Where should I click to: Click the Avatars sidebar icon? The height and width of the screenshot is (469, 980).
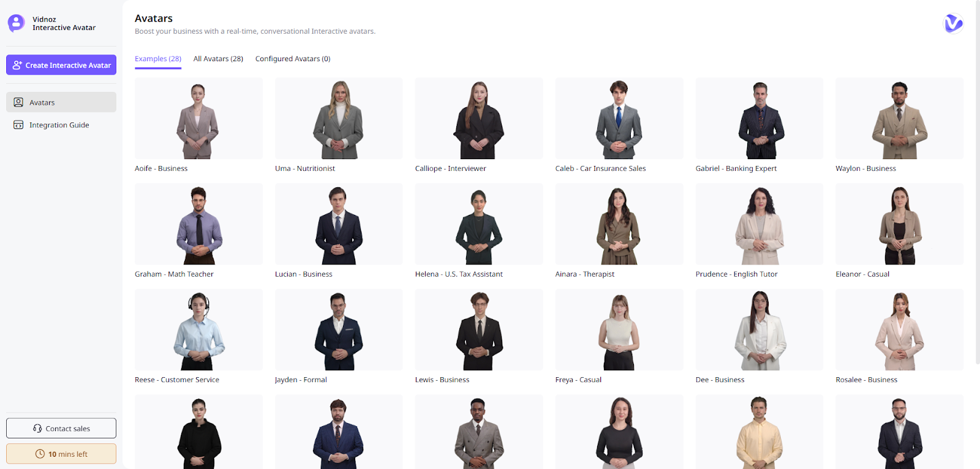pyautogui.click(x=18, y=102)
